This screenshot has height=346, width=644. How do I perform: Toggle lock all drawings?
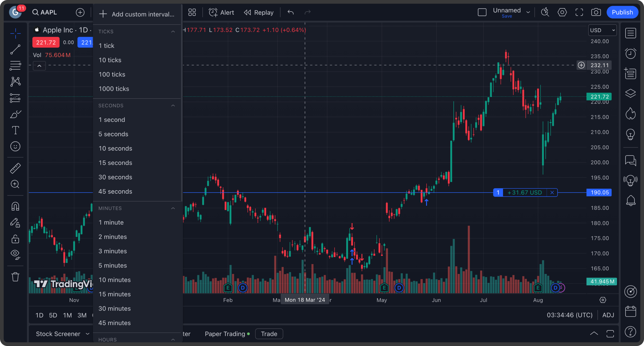tap(15, 239)
